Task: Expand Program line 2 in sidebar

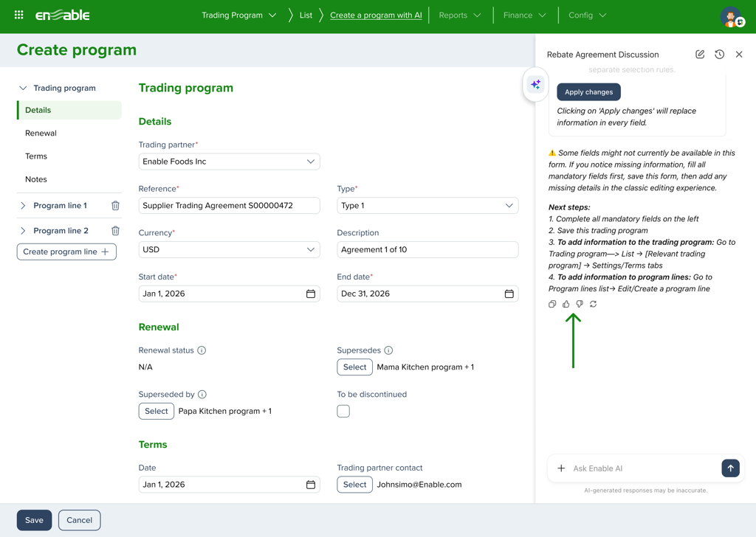Action: pyautogui.click(x=23, y=231)
